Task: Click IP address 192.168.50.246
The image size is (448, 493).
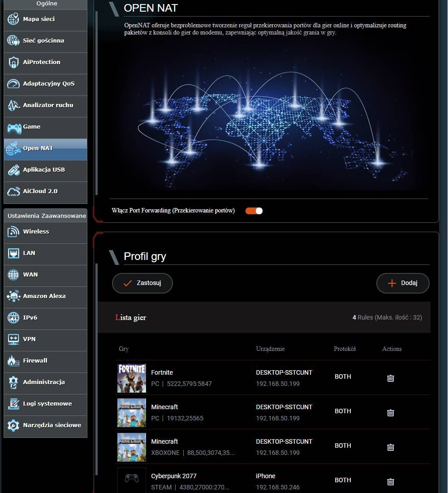Action: [x=278, y=488]
